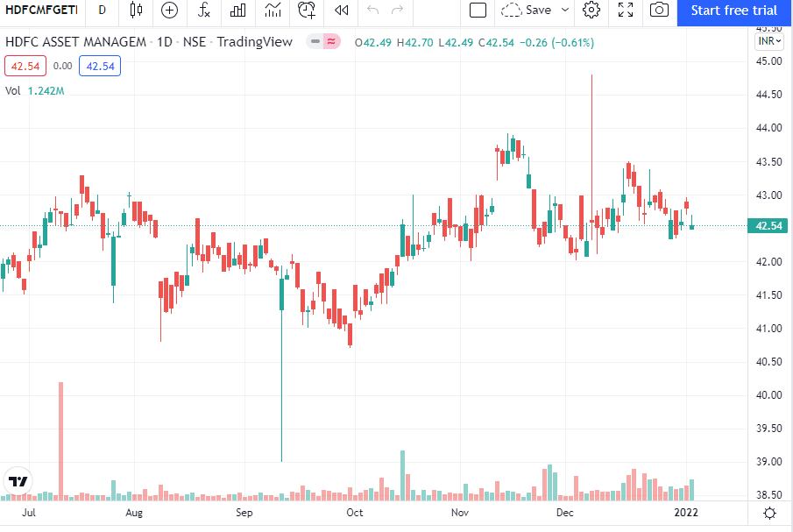Image resolution: width=793 pixels, height=532 pixels.
Task: Select the tall volume bar in July
Action: [61, 441]
